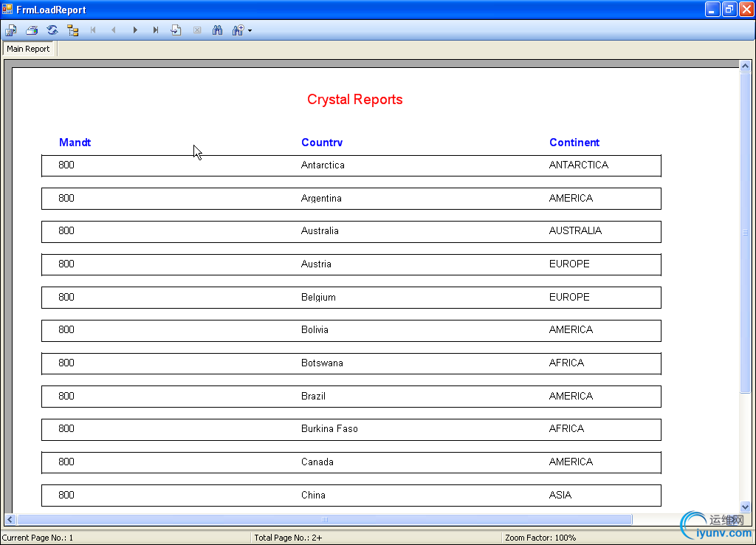Click the Continent column header
Screen dimensions: 756x545
[574, 143]
